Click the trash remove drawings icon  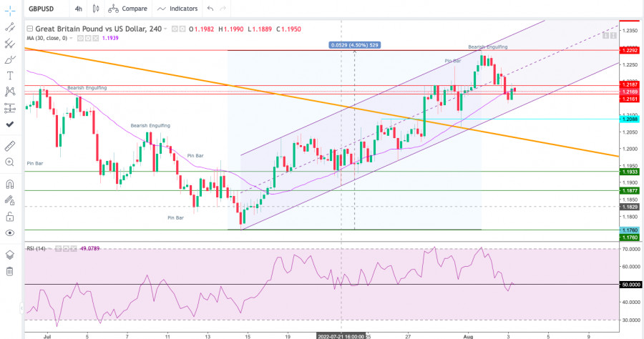10,271
